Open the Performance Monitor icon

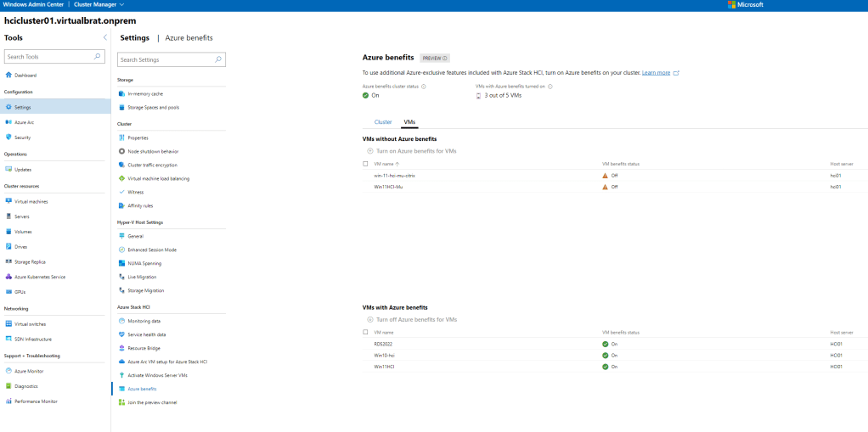[8, 401]
